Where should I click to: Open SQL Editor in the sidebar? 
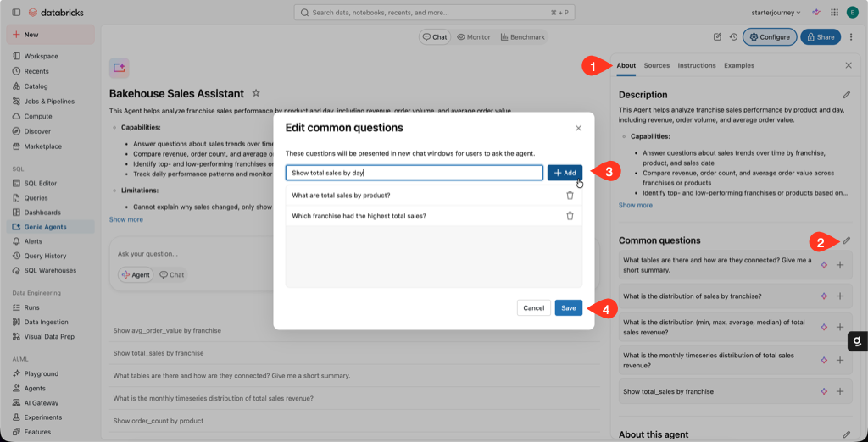pyautogui.click(x=50, y=183)
